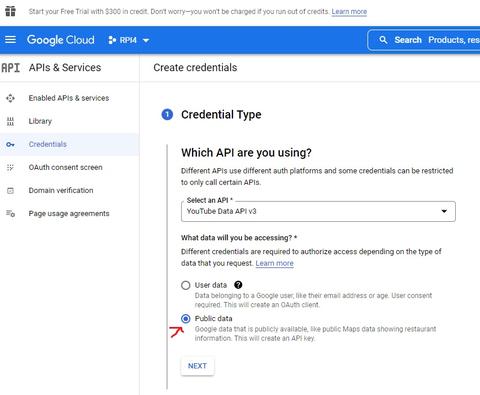Open the hamburger navigation menu
Screen dimensions: 480x395
point(10,40)
